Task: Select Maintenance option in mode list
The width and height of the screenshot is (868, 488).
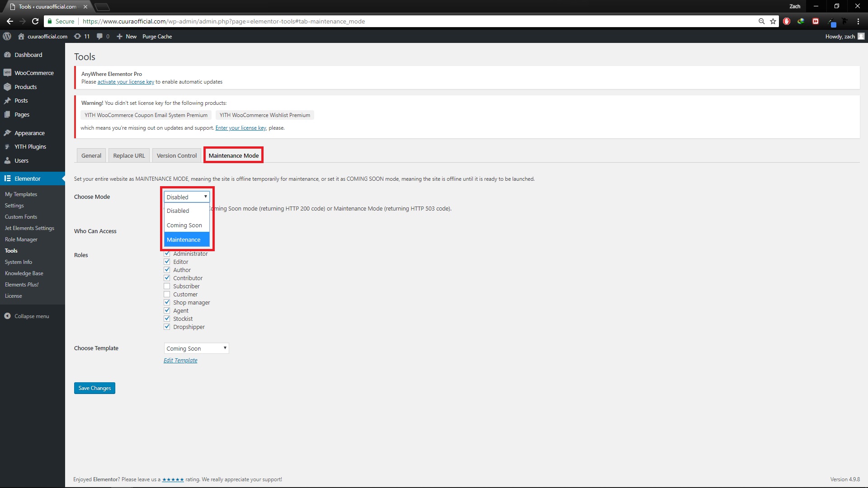Action: 187,239
